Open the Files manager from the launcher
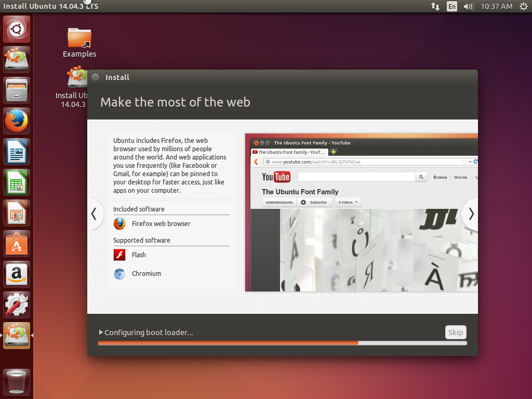 pyautogui.click(x=17, y=90)
